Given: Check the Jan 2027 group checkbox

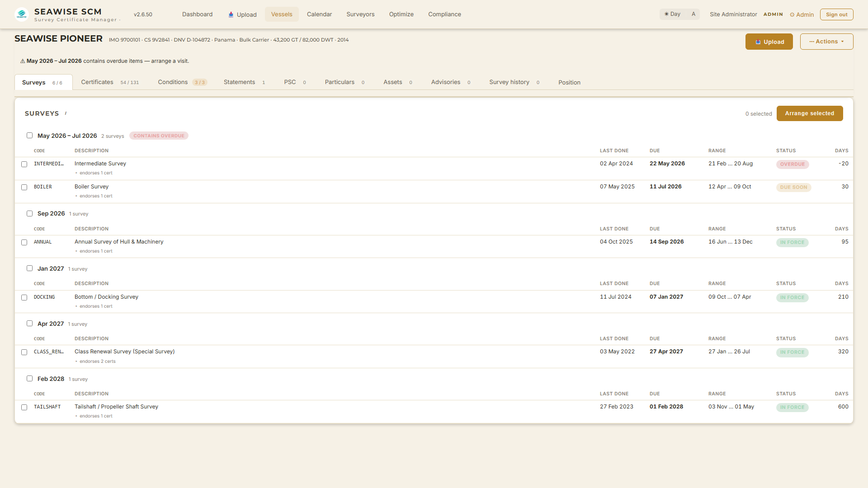Looking at the screenshot, I should coord(29,268).
